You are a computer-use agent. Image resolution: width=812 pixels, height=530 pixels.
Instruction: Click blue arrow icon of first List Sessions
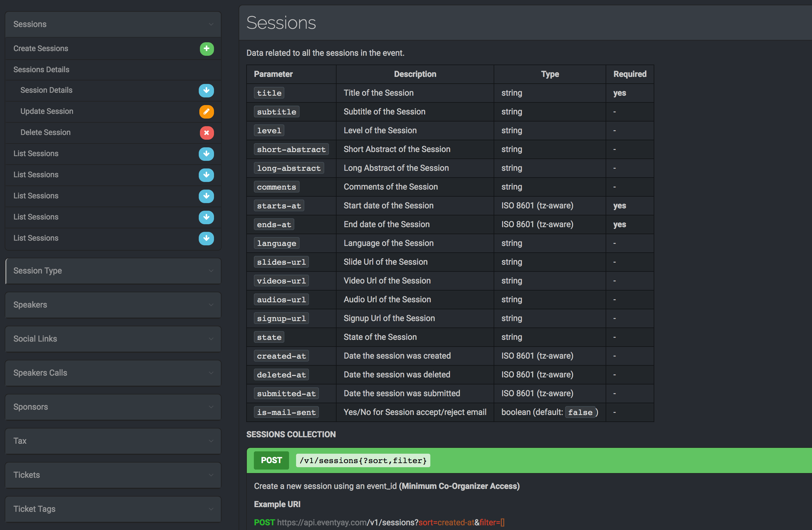(206, 154)
